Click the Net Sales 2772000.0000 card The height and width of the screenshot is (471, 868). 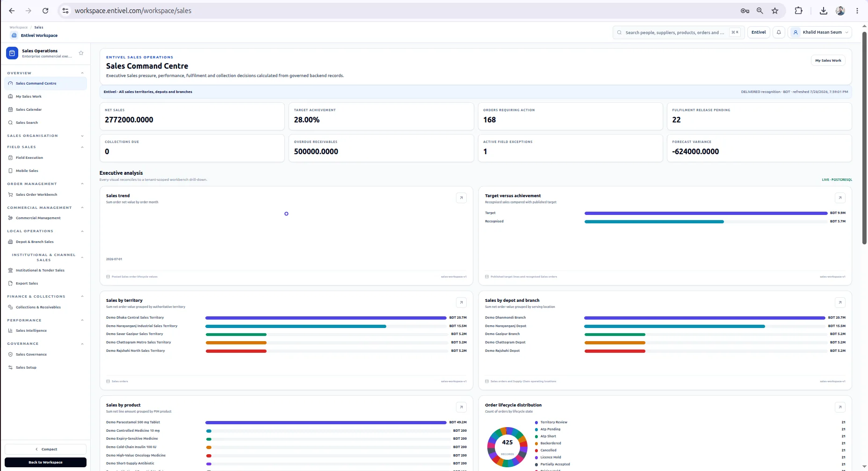point(192,116)
